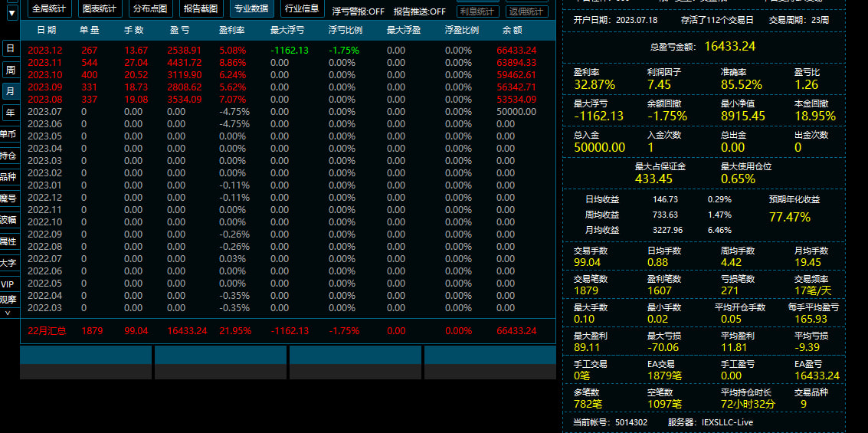Image resolution: width=868 pixels, height=433 pixels.
Task: Click the server name IEXSLLC-Live
Action: pyautogui.click(x=727, y=422)
